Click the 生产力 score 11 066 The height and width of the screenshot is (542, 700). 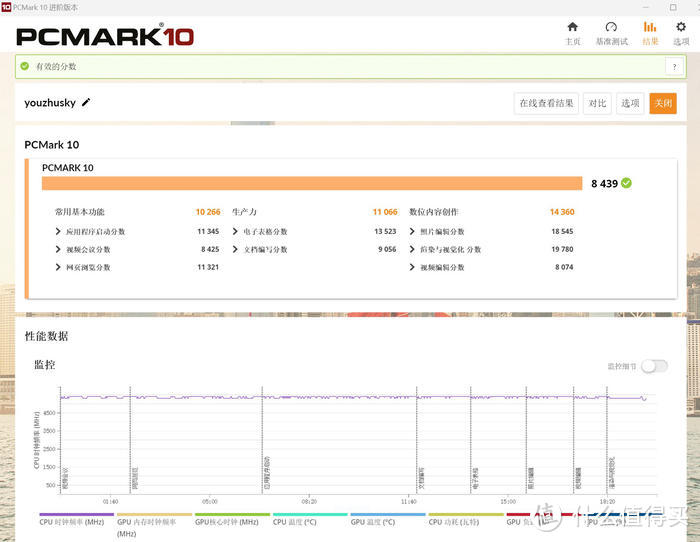click(x=385, y=212)
